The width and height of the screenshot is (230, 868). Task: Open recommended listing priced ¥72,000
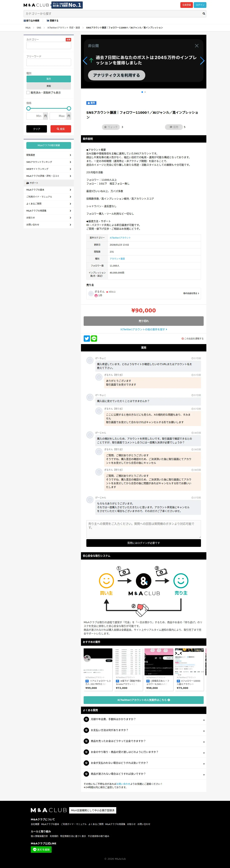128,670
